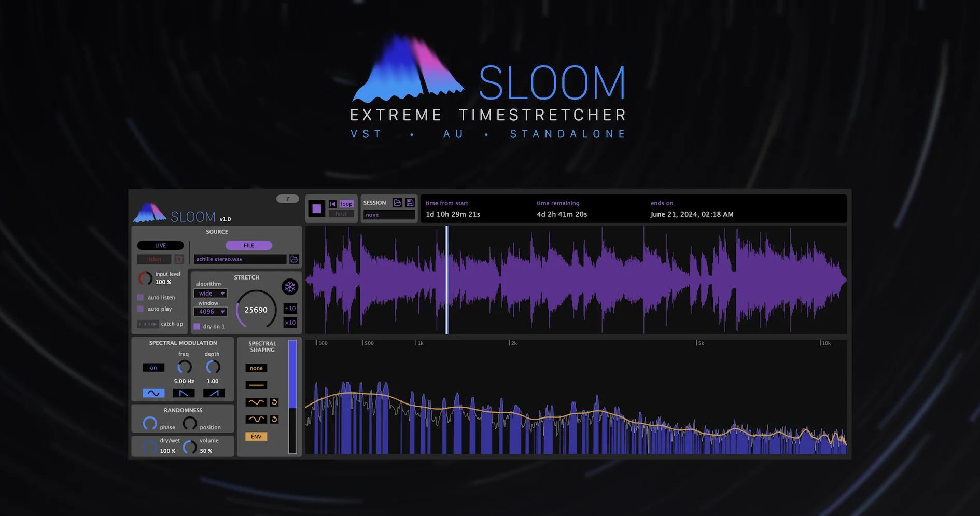Viewport: 980px width, 516px height.
Task: Multiply the stretch value with the ×10 button
Action: click(290, 323)
